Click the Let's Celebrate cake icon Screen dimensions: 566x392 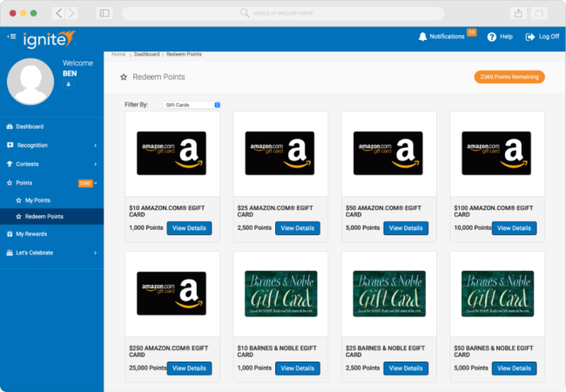pos(10,253)
